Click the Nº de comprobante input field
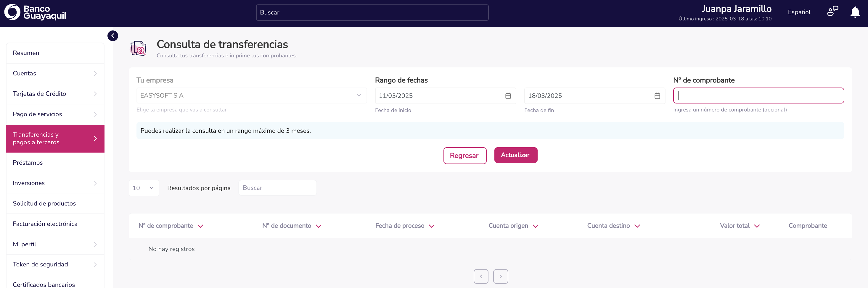The width and height of the screenshot is (868, 288). point(758,96)
